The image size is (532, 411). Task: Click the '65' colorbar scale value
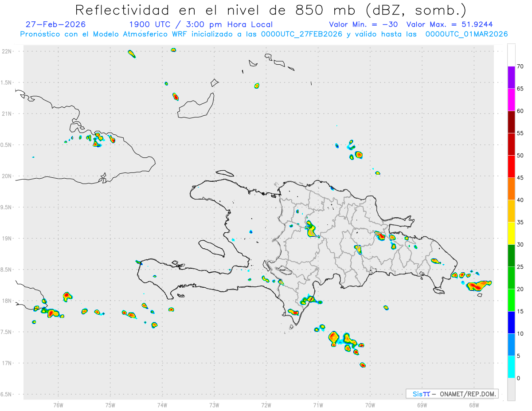pos(520,89)
